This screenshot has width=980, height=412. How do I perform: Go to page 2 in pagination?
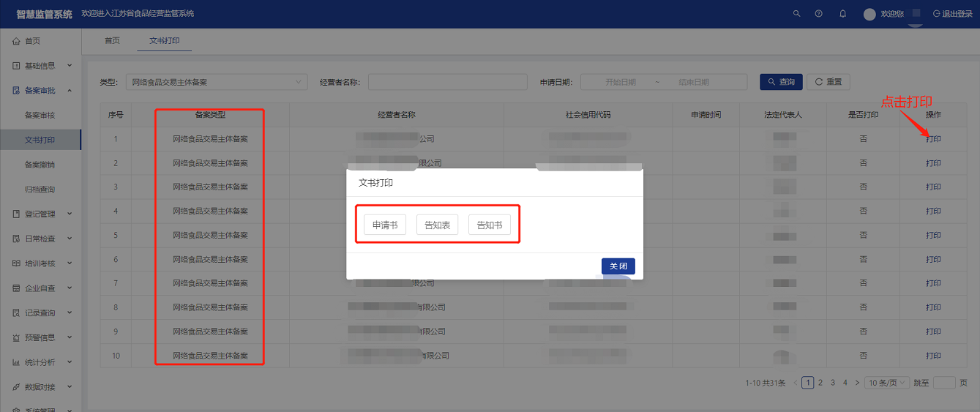pyautogui.click(x=820, y=383)
